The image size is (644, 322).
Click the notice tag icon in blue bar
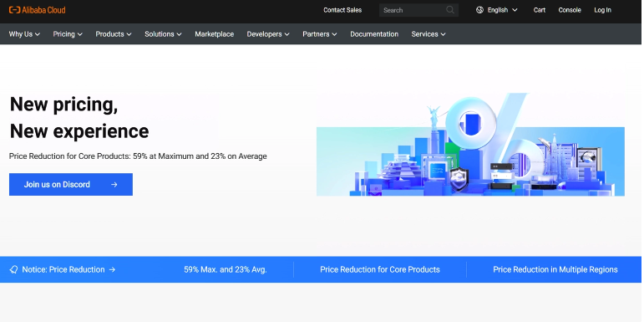click(13, 270)
